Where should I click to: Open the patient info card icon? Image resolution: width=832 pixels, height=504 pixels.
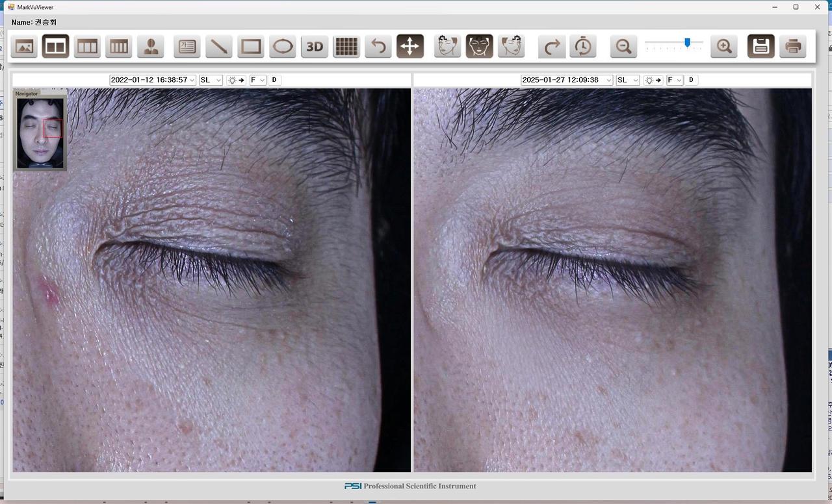pyautogui.click(x=187, y=47)
